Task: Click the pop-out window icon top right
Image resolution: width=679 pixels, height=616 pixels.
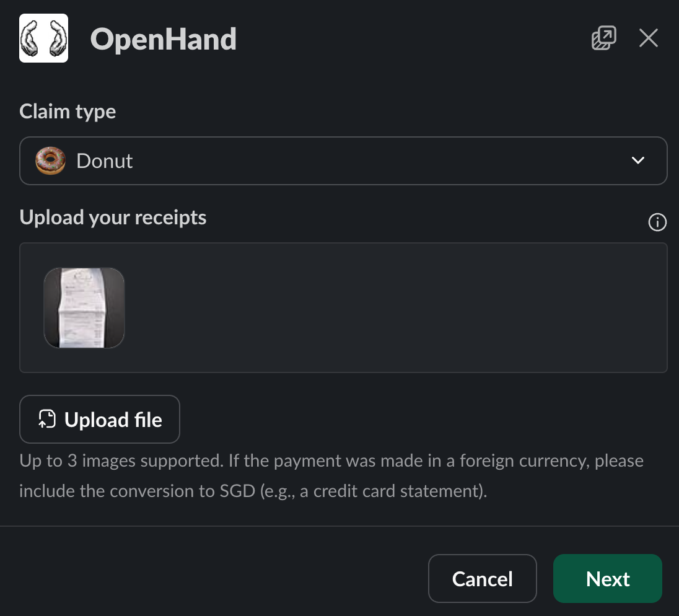Action: click(x=603, y=38)
